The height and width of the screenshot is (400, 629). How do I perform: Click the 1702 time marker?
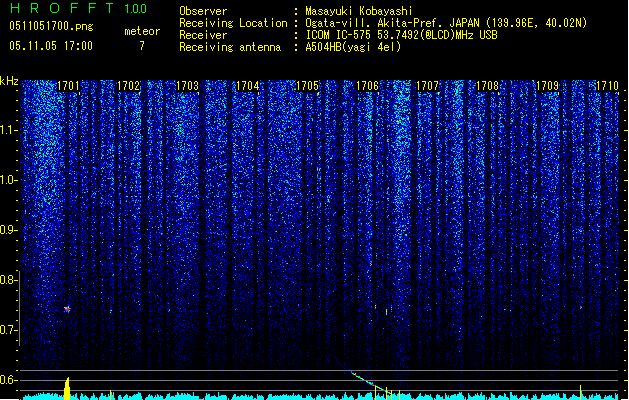coord(128,86)
